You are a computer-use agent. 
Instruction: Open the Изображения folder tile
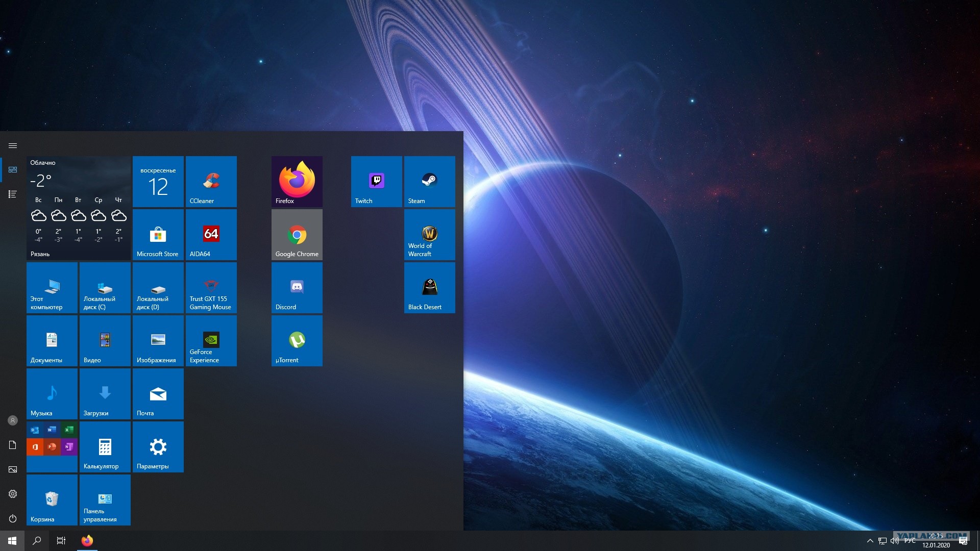[158, 341]
